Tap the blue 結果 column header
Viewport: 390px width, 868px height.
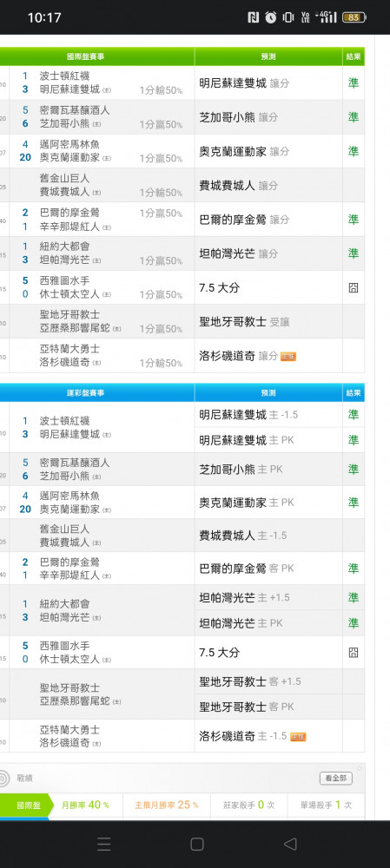(354, 392)
